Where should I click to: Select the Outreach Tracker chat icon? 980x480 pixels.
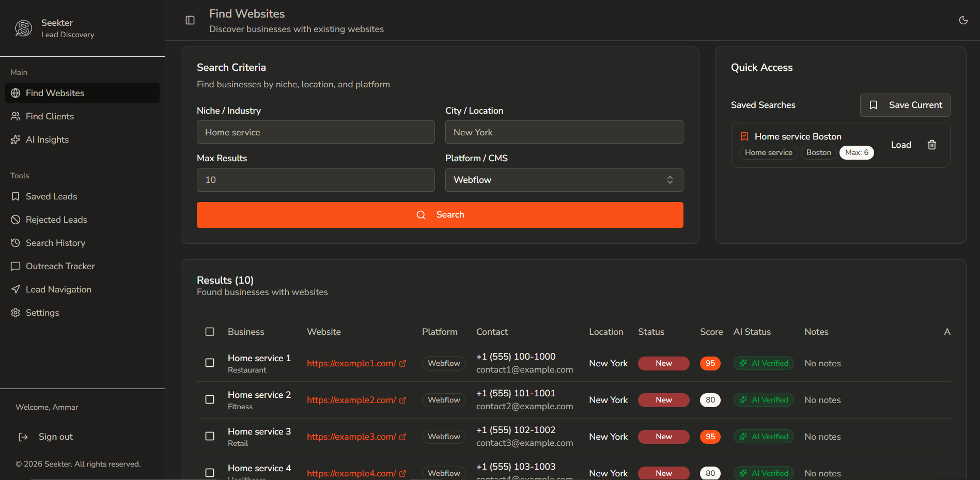16,266
